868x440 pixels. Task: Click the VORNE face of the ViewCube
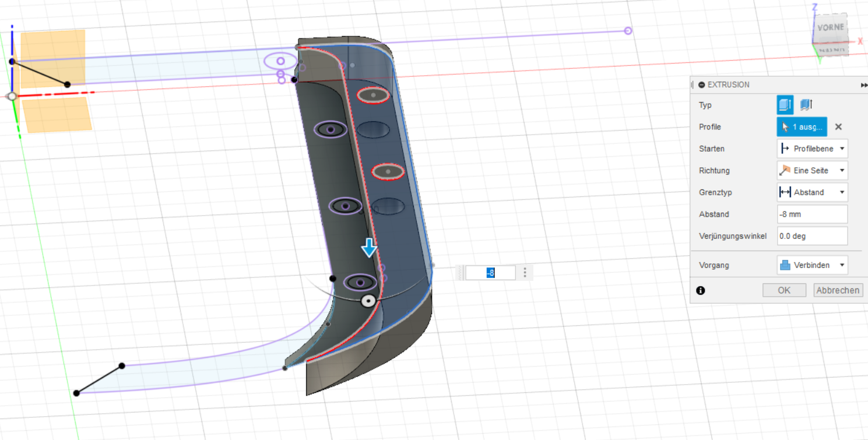click(831, 28)
